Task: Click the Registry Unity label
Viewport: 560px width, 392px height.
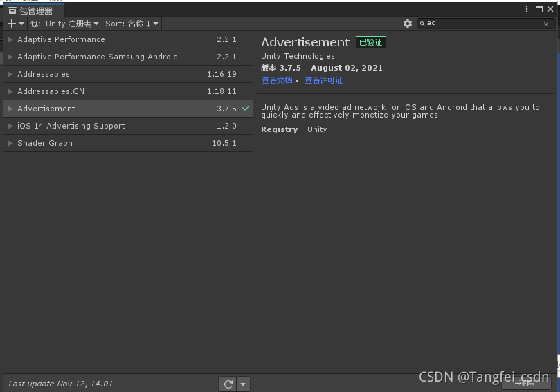Action: pyautogui.click(x=294, y=129)
